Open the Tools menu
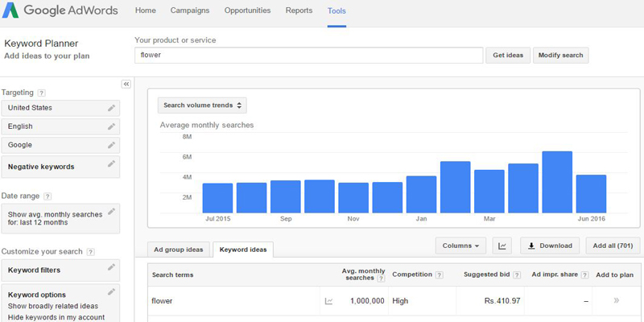Screen dimensions: 644x322 click(x=336, y=11)
